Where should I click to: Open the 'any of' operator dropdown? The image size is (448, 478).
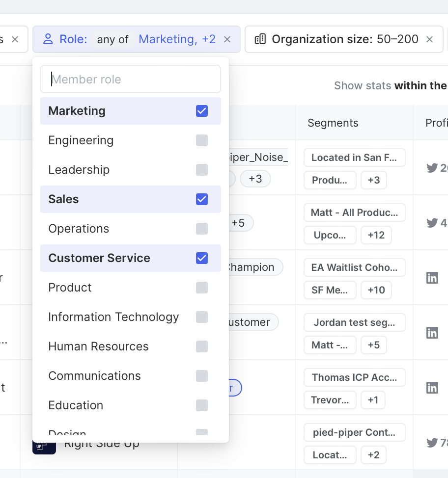(113, 39)
